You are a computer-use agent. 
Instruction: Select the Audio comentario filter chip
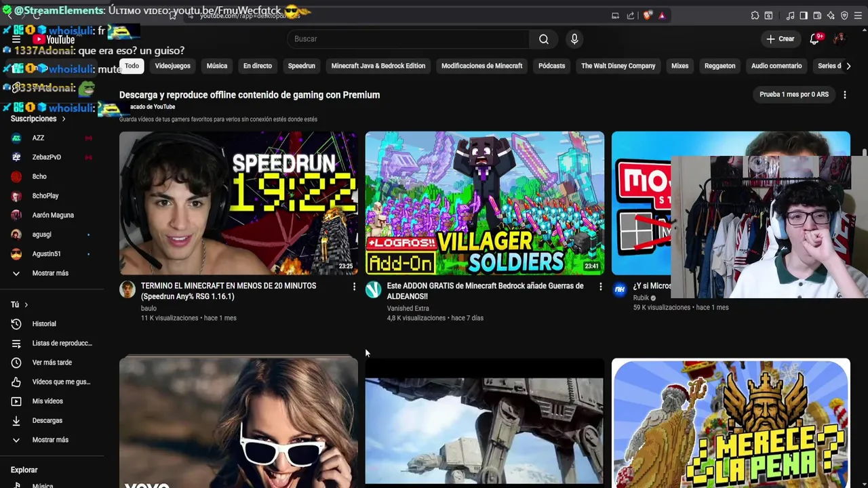point(776,66)
